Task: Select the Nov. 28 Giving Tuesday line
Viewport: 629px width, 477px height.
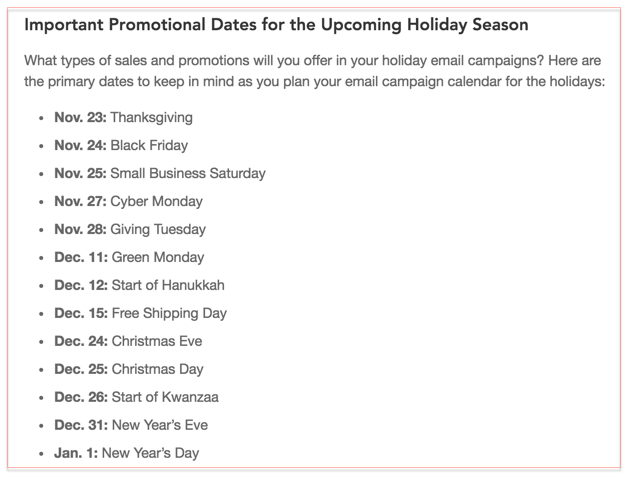Action: (x=130, y=229)
